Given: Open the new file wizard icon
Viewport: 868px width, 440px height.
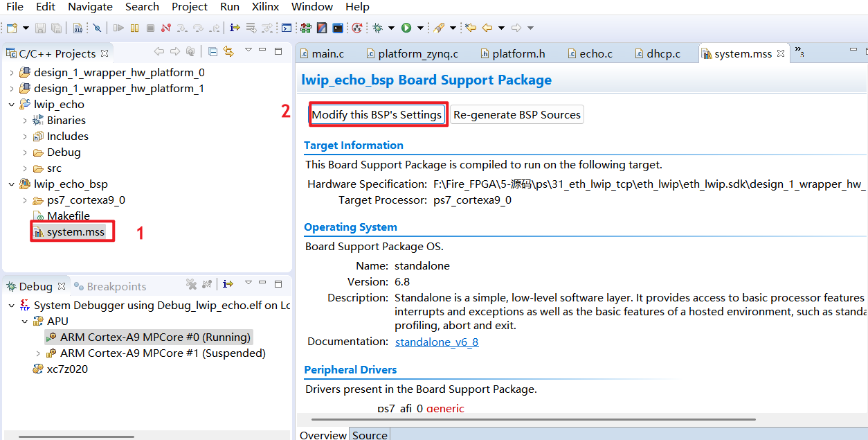Looking at the screenshot, I should point(12,28).
